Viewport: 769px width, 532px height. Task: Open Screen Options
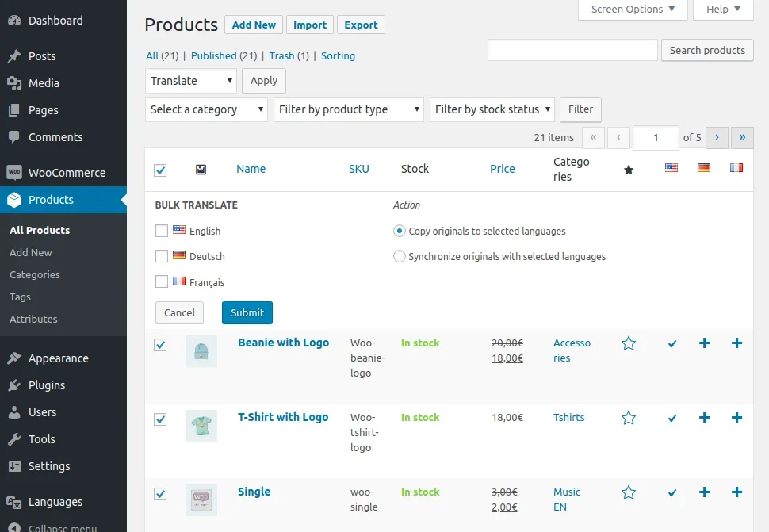tap(632, 10)
